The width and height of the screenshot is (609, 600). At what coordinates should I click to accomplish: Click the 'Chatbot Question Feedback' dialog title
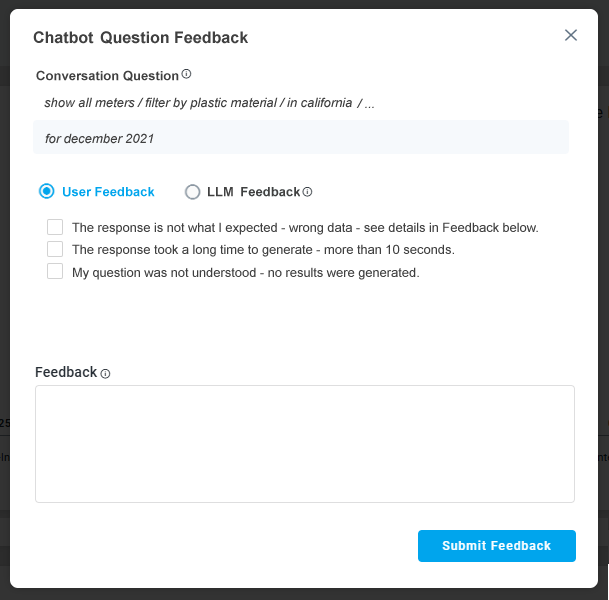coord(140,38)
